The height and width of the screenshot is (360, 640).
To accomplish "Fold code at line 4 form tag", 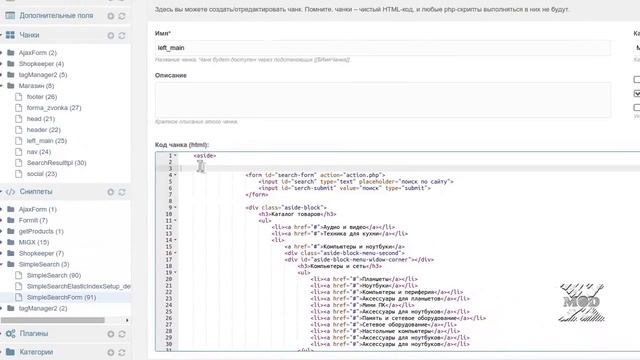I will pos(176,175).
